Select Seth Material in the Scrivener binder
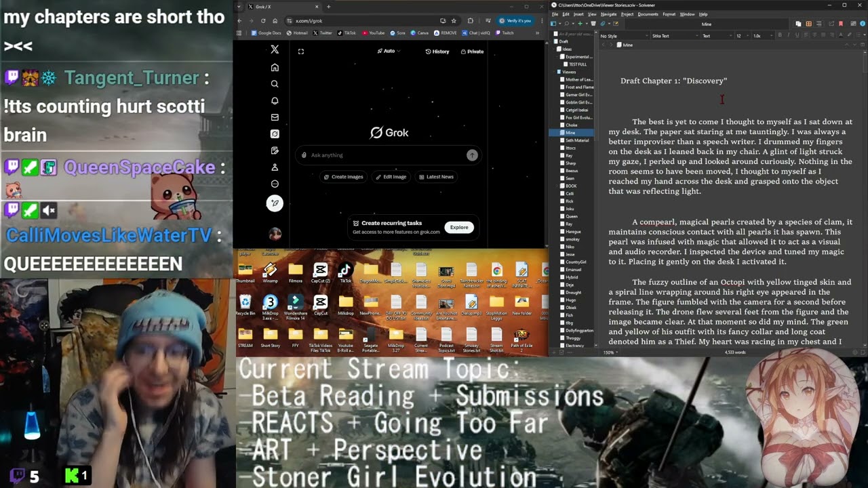Screen dimensions: 868x488 (576, 140)
